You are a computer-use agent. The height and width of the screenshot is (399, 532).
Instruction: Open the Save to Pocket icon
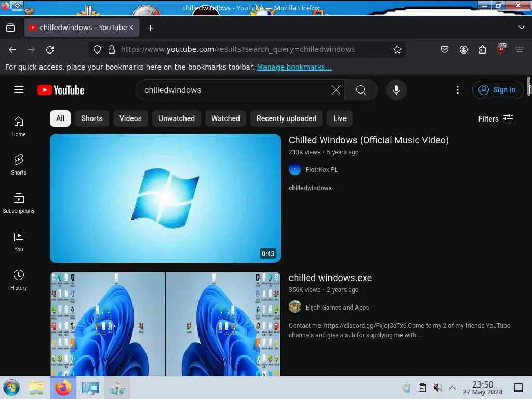pyautogui.click(x=445, y=49)
